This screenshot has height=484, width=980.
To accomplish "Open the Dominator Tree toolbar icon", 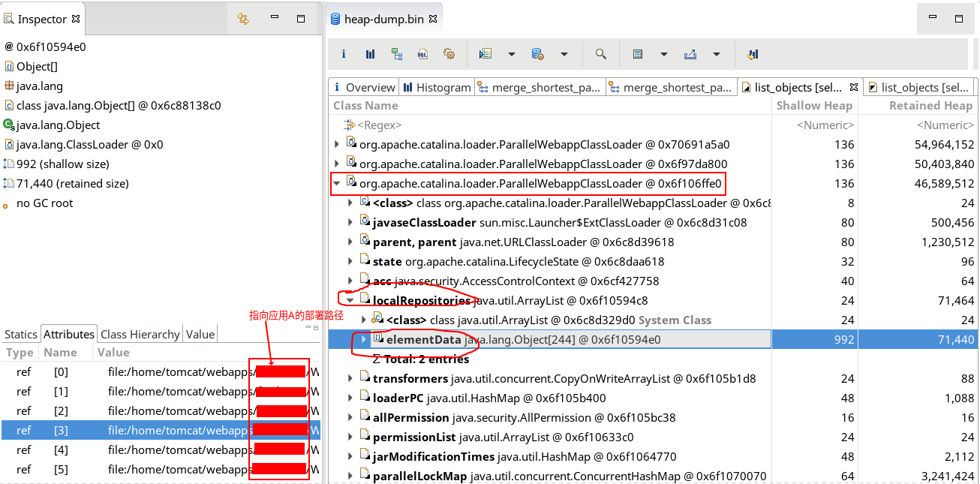I will pyautogui.click(x=396, y=54).
